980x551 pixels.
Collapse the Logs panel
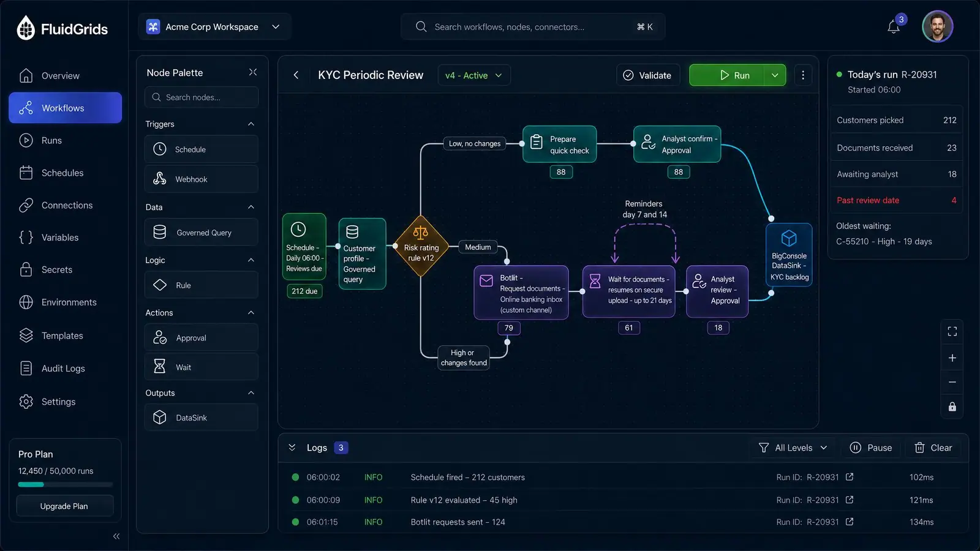pyautogui.click(x=292, y=448)
